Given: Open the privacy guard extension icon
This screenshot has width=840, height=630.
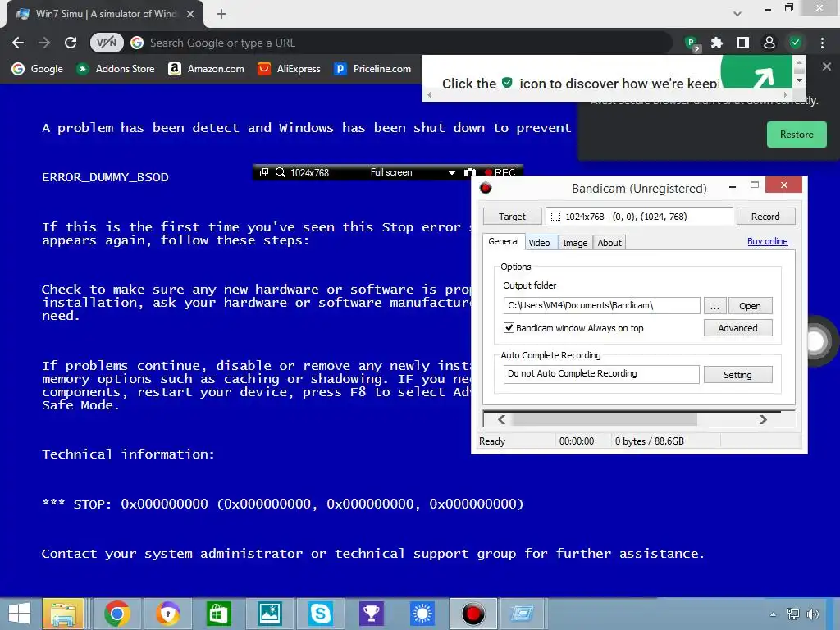Looking at the screenshot, I should tap(692, 43).
